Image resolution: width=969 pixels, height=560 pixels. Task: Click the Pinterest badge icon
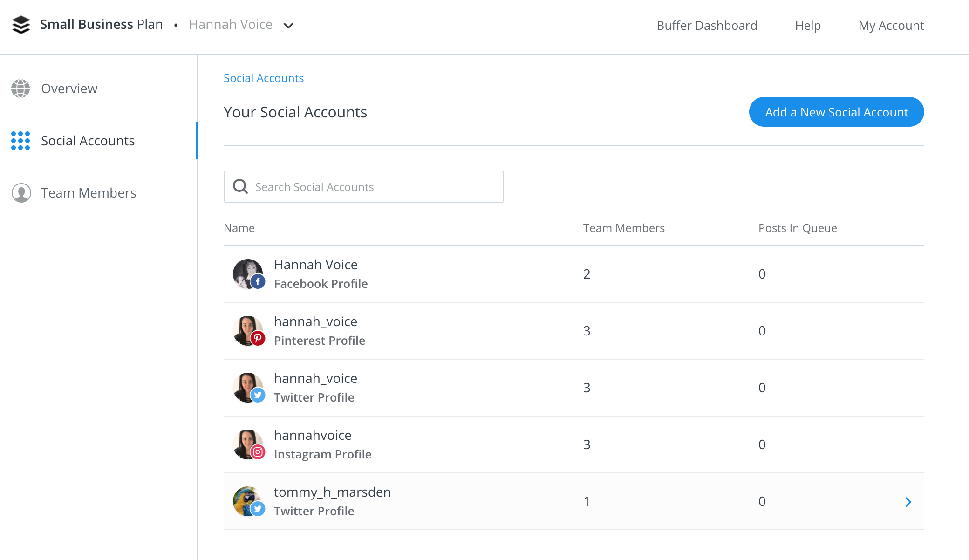tap(258, 338)
